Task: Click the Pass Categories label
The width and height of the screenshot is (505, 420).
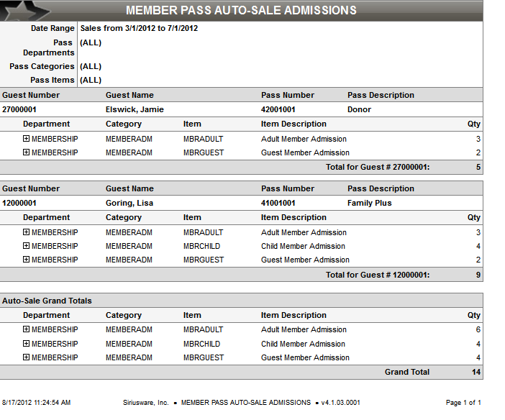Action: click(x=42, y=66)
